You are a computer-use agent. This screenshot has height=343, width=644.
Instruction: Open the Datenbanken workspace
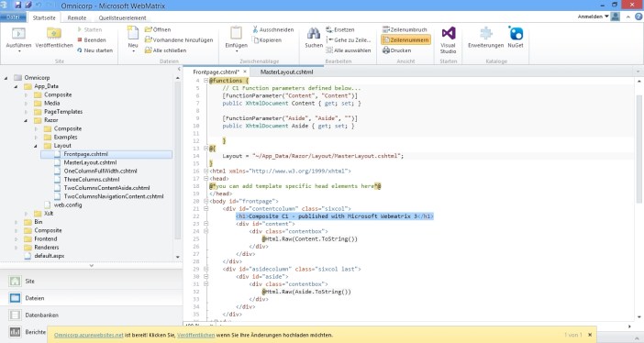point(91,315)
